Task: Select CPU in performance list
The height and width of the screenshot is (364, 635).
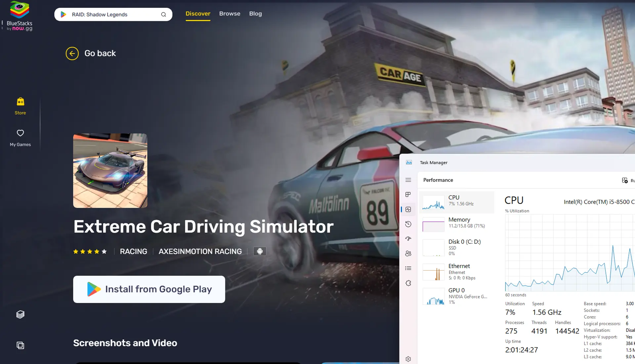Action: [x=457, y=202]
